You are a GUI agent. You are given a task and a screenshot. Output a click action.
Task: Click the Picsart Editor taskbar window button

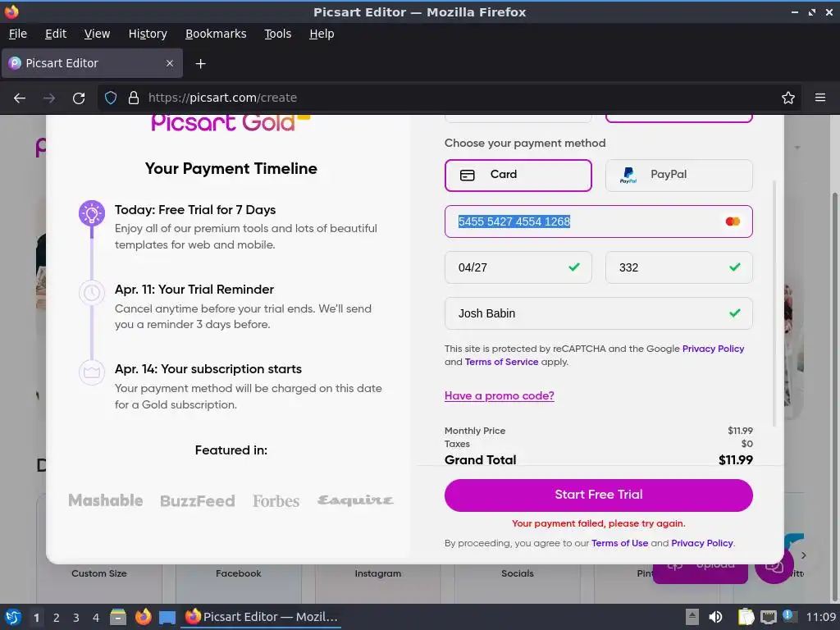pos(262,617)
